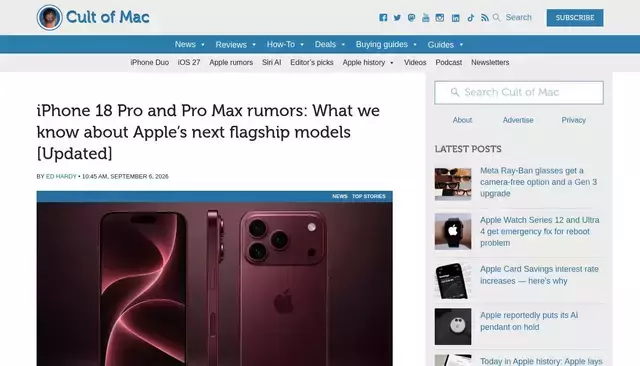Open Apple rumors section
Screen dimensions: 640x366
[231, 62]
